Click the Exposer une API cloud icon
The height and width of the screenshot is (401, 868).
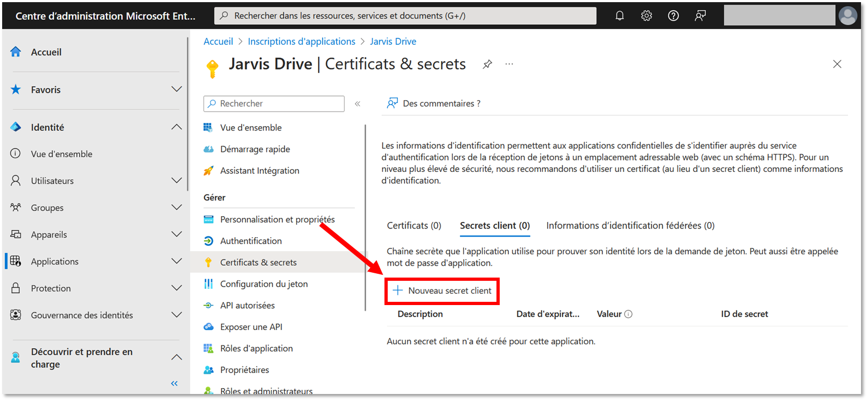point(208,327)
